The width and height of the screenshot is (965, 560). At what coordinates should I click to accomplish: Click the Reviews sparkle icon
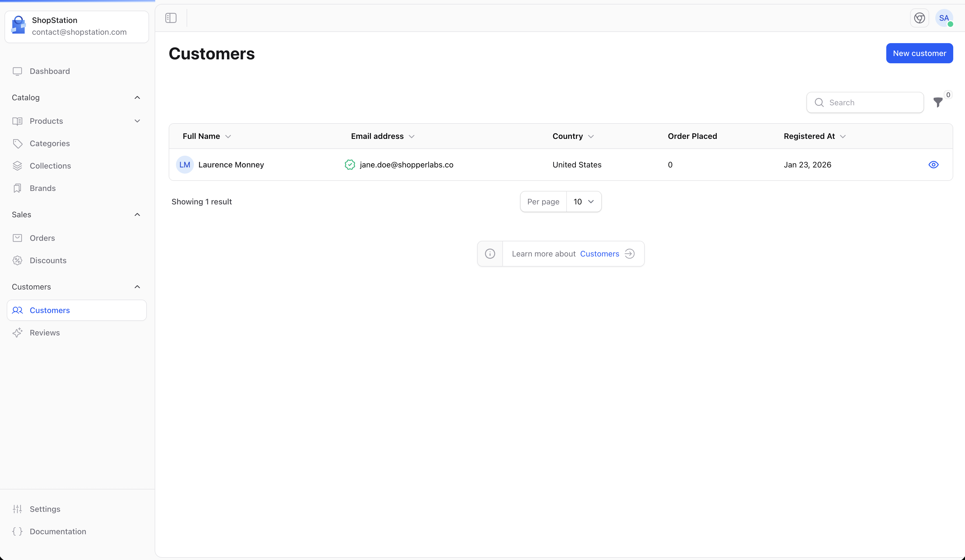click(18, 333)
